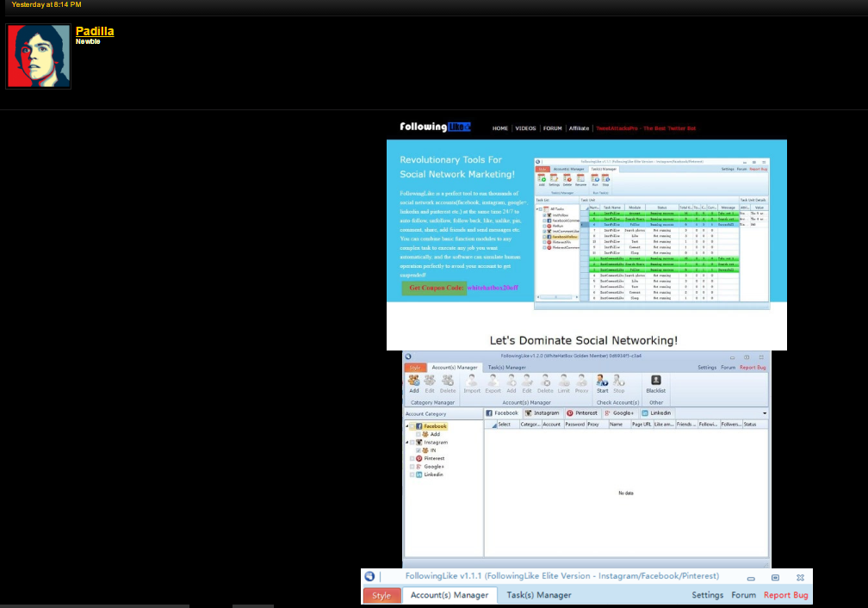Start checking accounts with Start icon
This screenshot has width=868, height=608.
coord(602,381)
